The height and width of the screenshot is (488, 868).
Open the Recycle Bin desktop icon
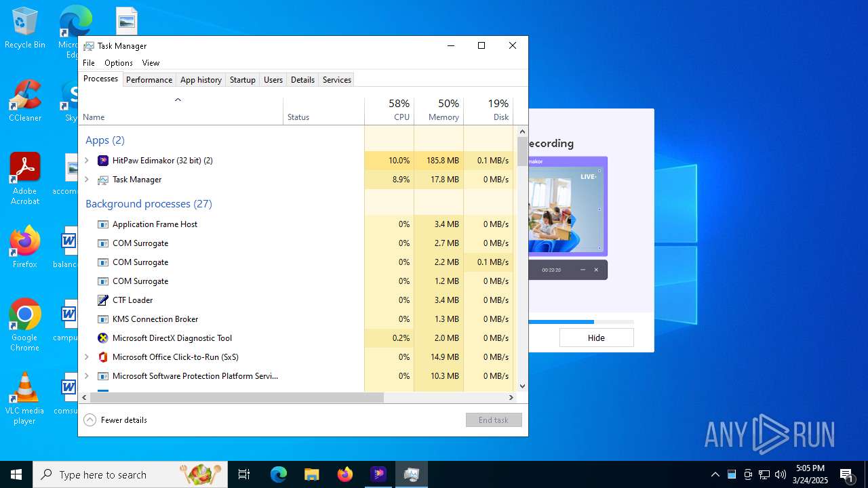25,28
